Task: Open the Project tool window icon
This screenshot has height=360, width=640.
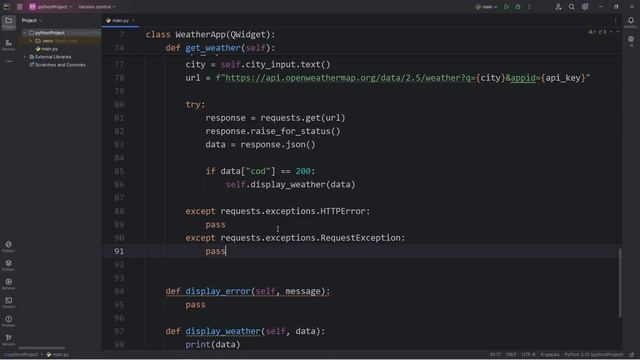Action: tap(9, 22)
